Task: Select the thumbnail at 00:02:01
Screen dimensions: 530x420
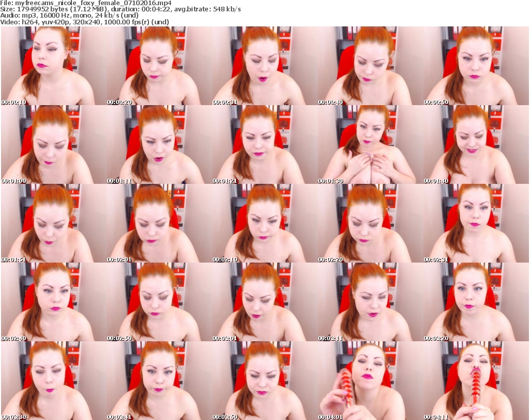Action: coord(159,223)
